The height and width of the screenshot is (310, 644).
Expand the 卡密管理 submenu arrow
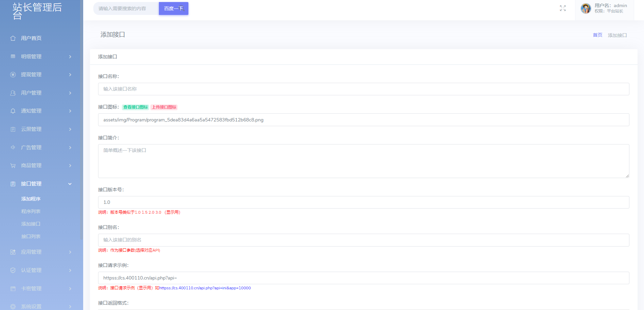point(70,289)
